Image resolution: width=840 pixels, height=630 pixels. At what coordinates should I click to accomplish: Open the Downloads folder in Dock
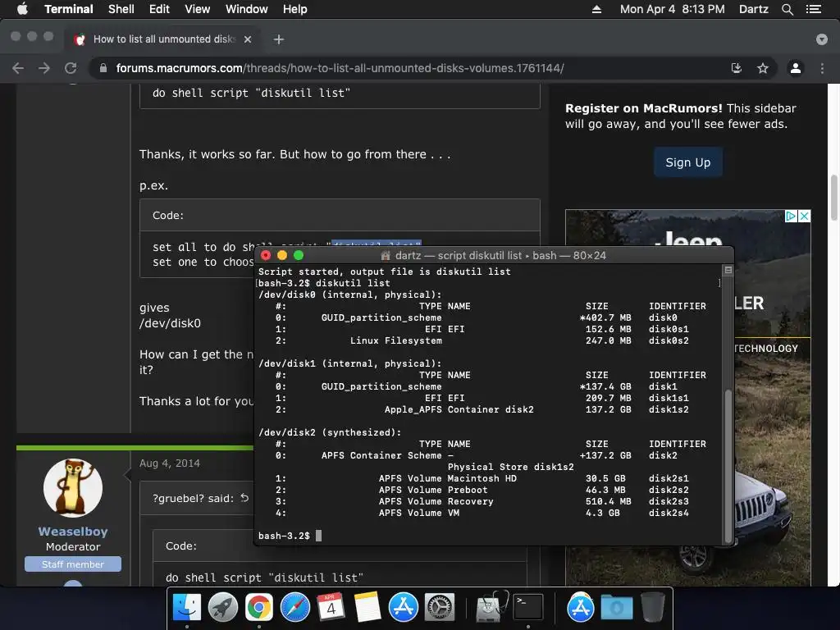click(x=617, y=608)
